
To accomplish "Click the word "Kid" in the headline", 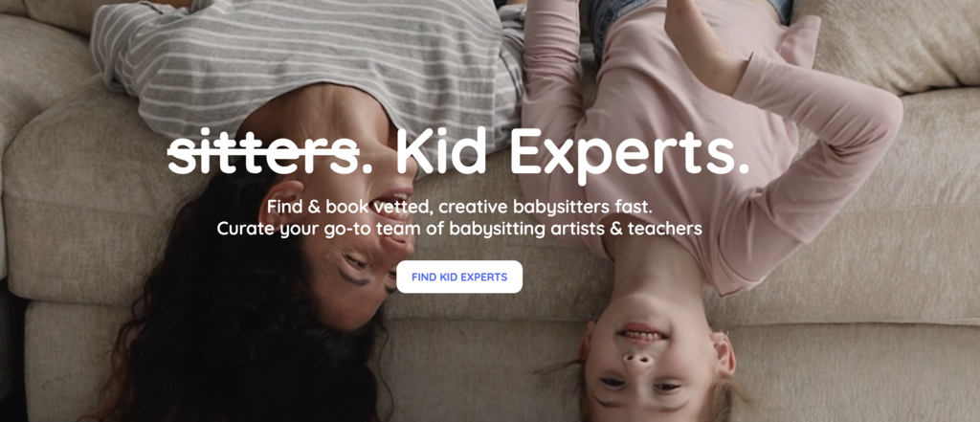I will pos(441,150).
